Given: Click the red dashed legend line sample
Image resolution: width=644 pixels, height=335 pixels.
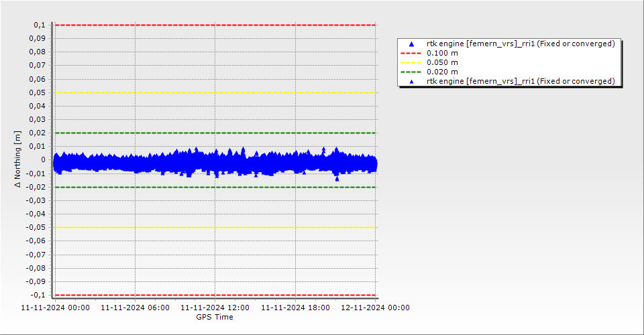Looking at the screenshot, I should point(412,53).
